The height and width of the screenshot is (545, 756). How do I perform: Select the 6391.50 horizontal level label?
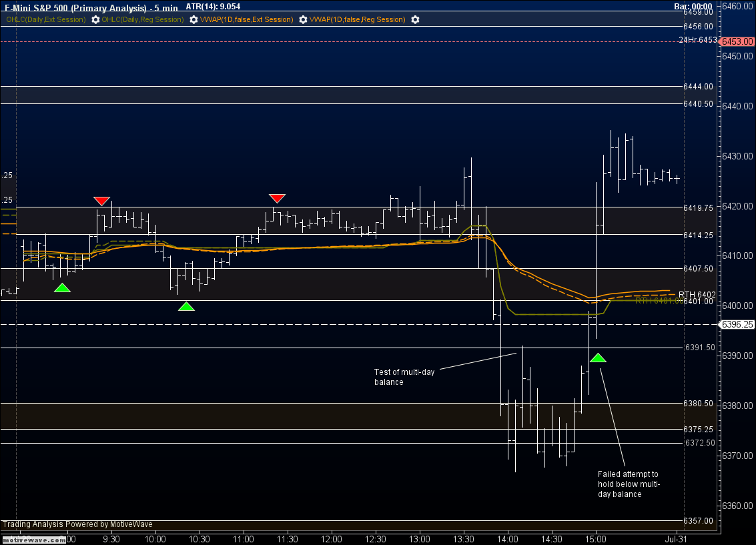coord(700,348)
